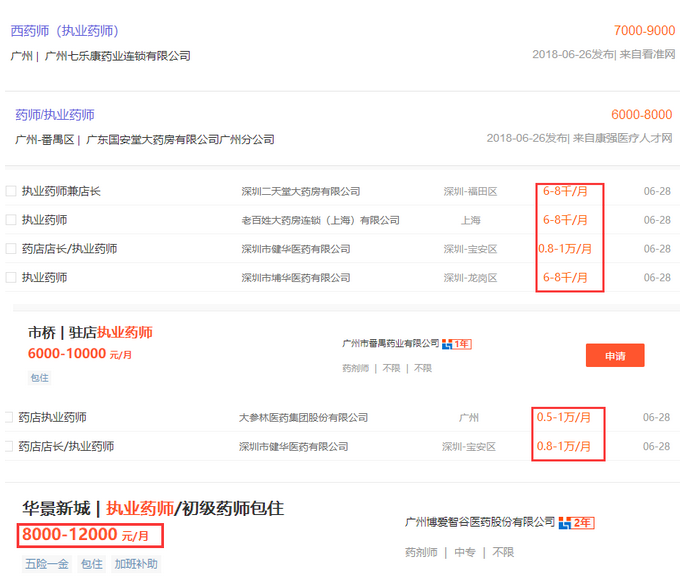Click 包住 tag under 6000-10000 listing
This screenshot has width=680, height=584.
(39, 378)
